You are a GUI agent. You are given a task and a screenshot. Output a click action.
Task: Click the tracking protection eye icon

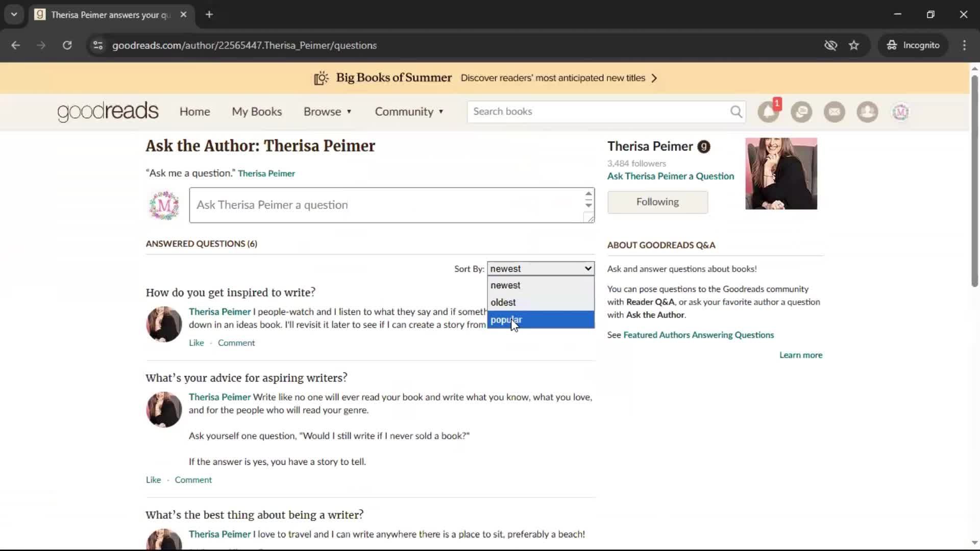pos(830,45)
